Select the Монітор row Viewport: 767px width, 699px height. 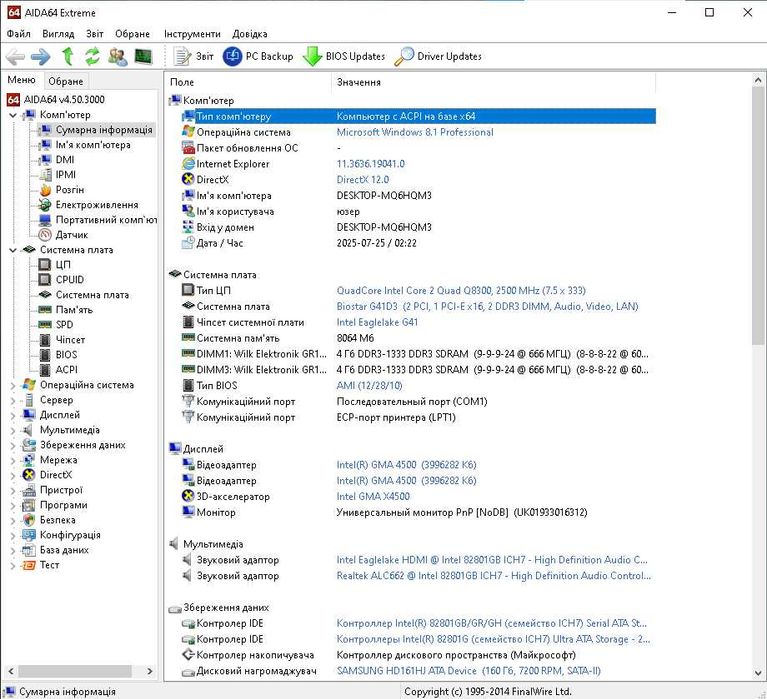pos(418,512)
